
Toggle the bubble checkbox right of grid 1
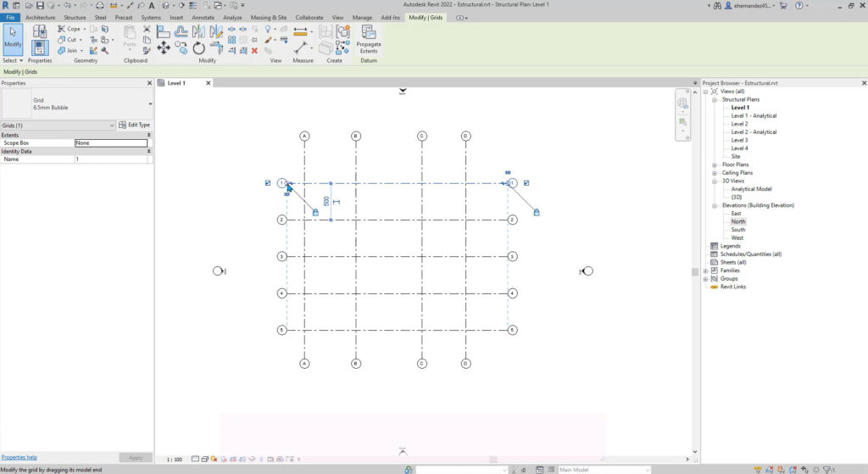point(526,183)
